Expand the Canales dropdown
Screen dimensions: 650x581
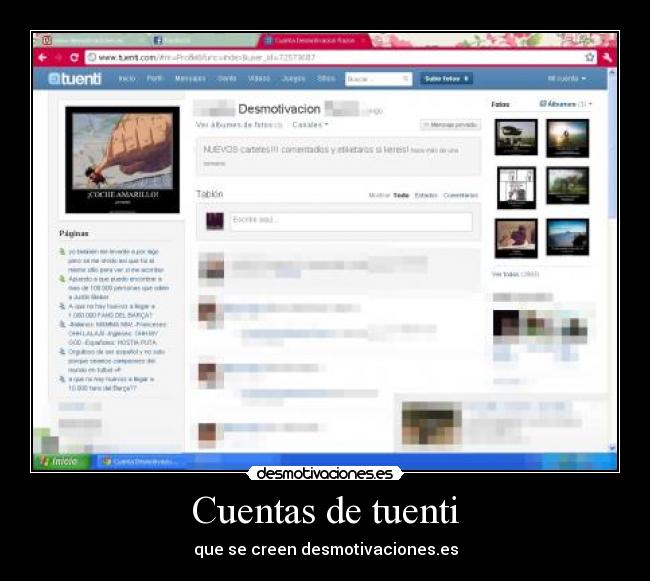(310, 125)
